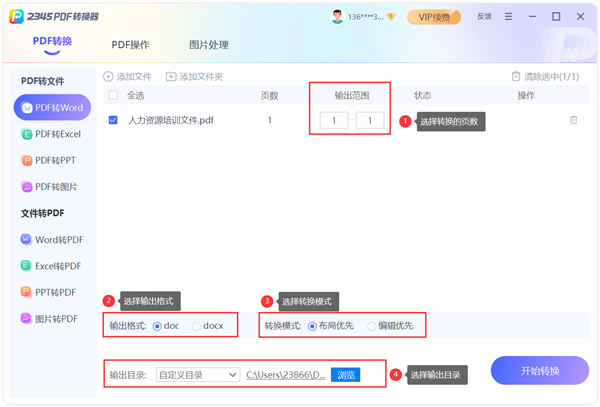Screen dimensions: 600x407
Task: Click the clear selected trash icon
Action: pyautogui.click(x=516, y=77)
